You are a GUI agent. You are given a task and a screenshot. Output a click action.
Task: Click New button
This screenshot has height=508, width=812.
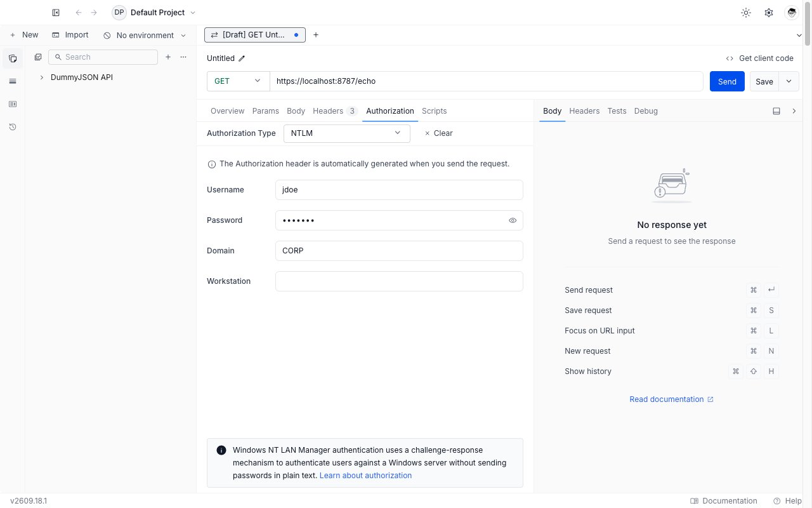click(24, 35)
